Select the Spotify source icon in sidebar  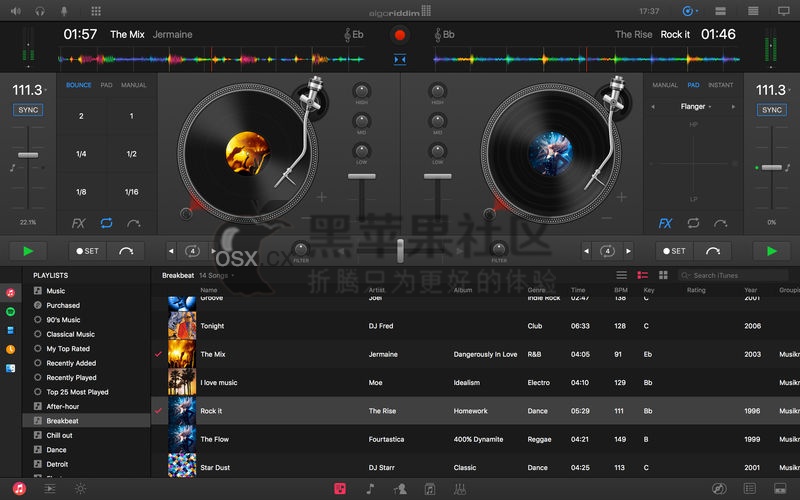click(10, 311)
